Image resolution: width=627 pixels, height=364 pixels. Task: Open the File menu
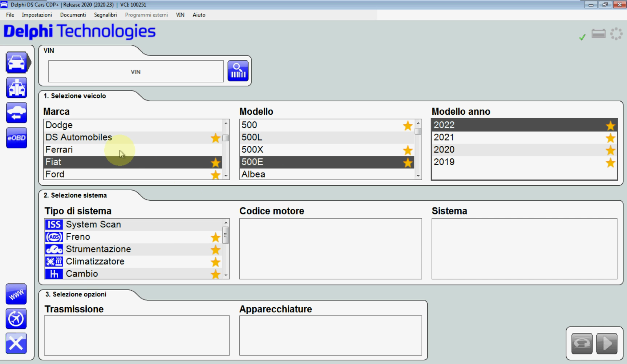click(x=10, y=15)
